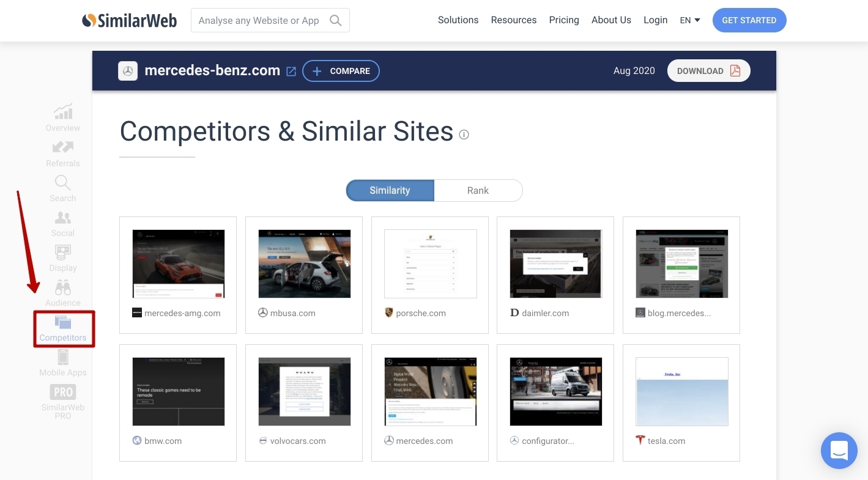This screenshot has height=480, width=868.
Task: Click the mercedes-amg.com favicon
Action: click(x=137, y=312)
